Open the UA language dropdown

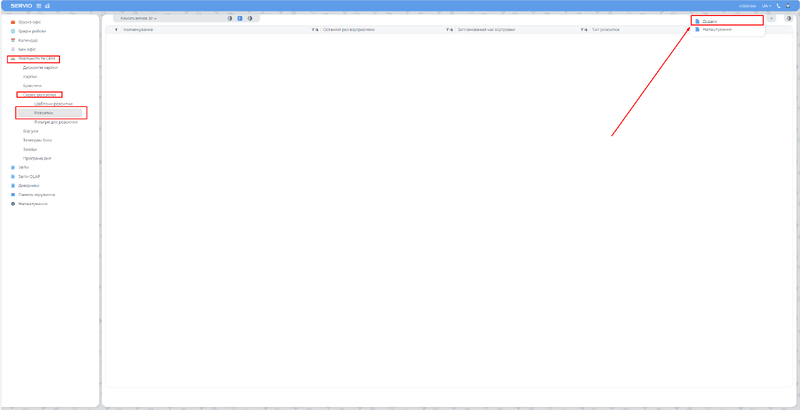765,6
